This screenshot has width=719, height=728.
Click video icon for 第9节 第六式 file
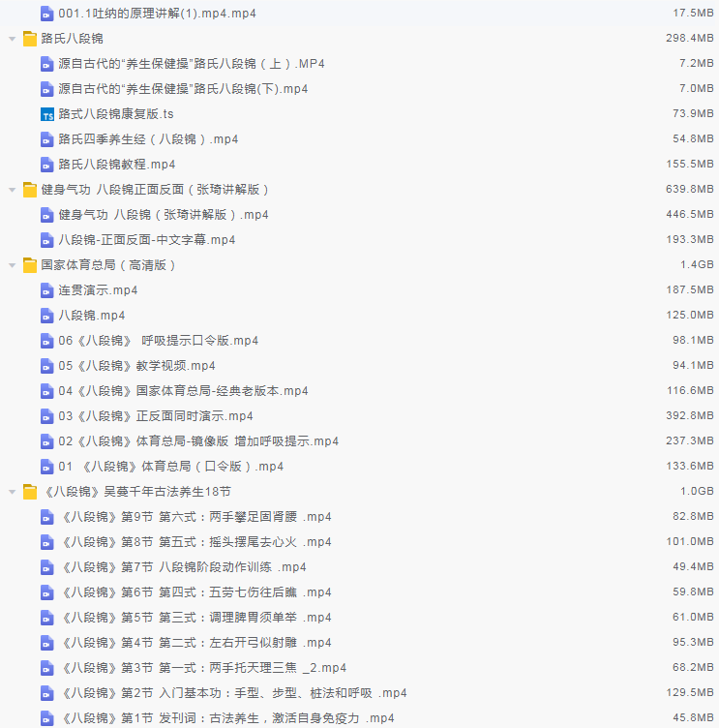47,517
